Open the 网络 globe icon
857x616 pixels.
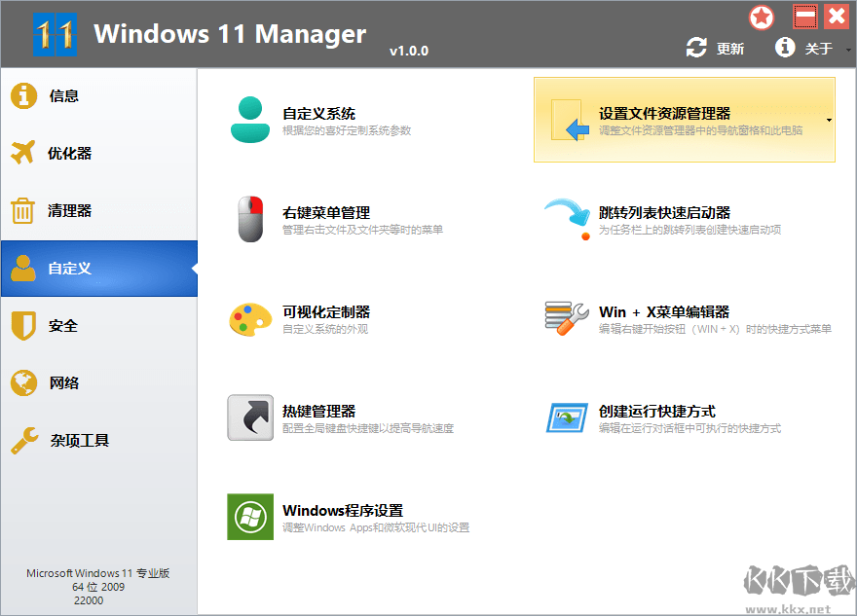pos(21,382)
